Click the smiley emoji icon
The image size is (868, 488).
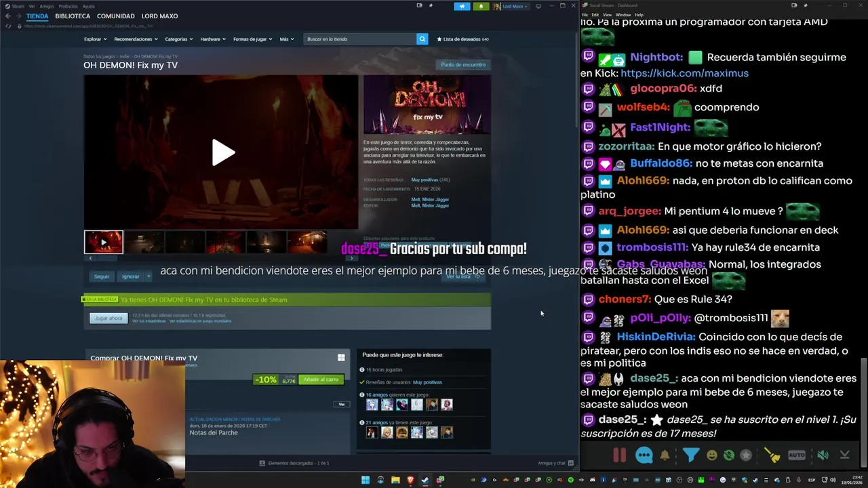[x=711, y=455]
